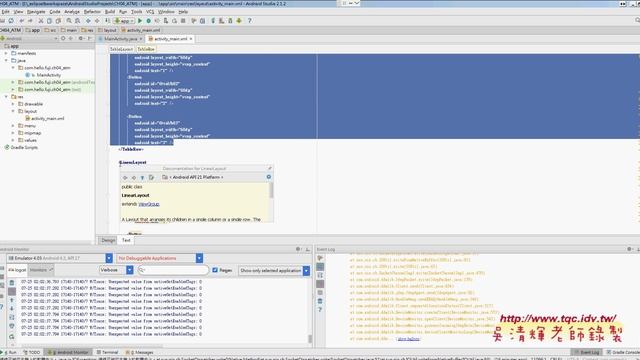
Task: Click the Sync refresh icon in toolbar
Action: coord(11,20)
